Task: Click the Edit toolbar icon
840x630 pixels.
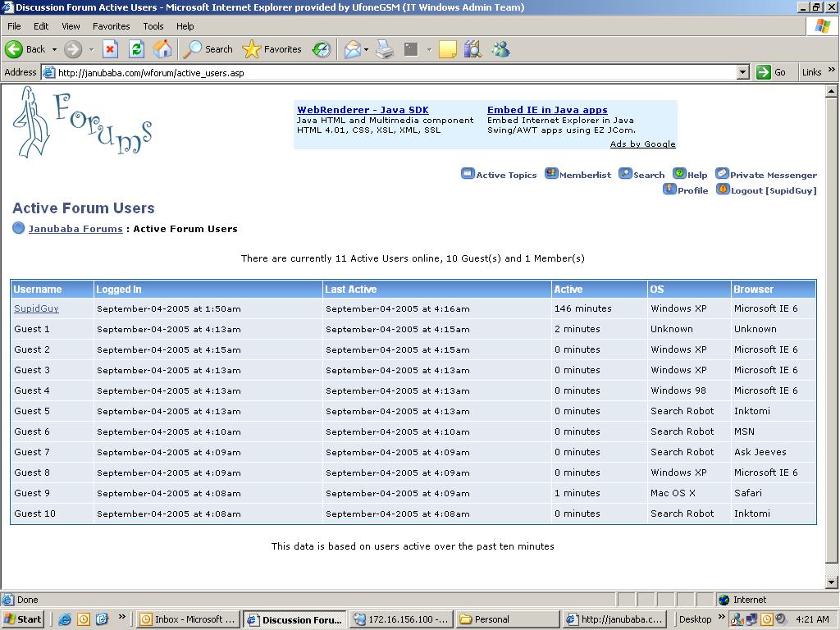Action: click(x=411, y=49)
